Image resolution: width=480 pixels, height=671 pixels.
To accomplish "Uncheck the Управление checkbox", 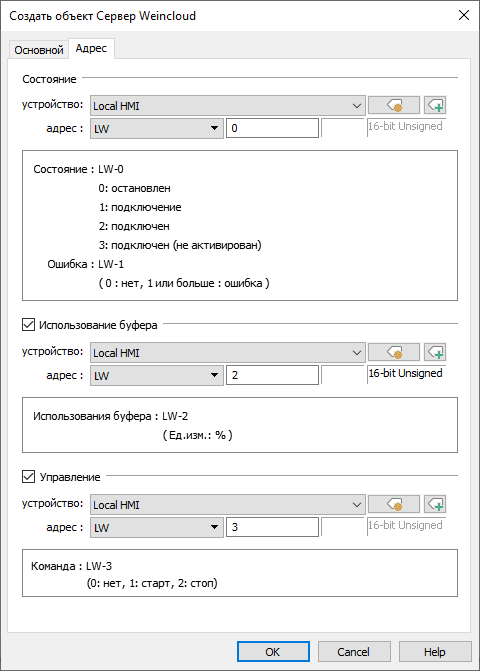I will point(28,476).
